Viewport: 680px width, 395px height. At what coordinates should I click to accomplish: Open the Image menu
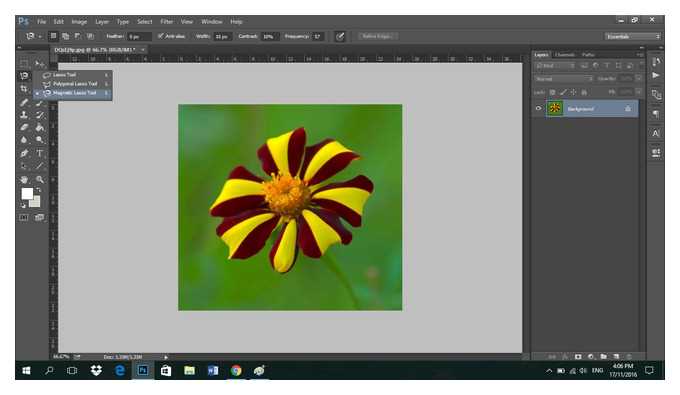(x=79, y=22)
